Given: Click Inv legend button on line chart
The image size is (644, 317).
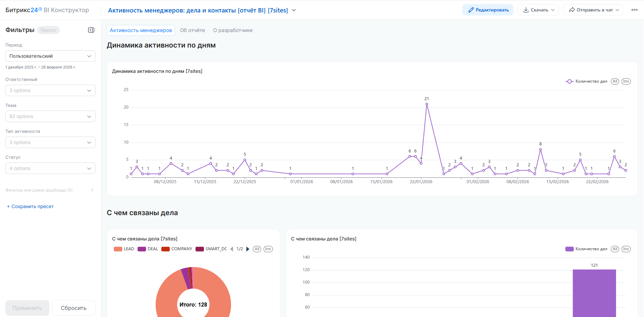Looking at the screenshot, I should pos(626,81).
